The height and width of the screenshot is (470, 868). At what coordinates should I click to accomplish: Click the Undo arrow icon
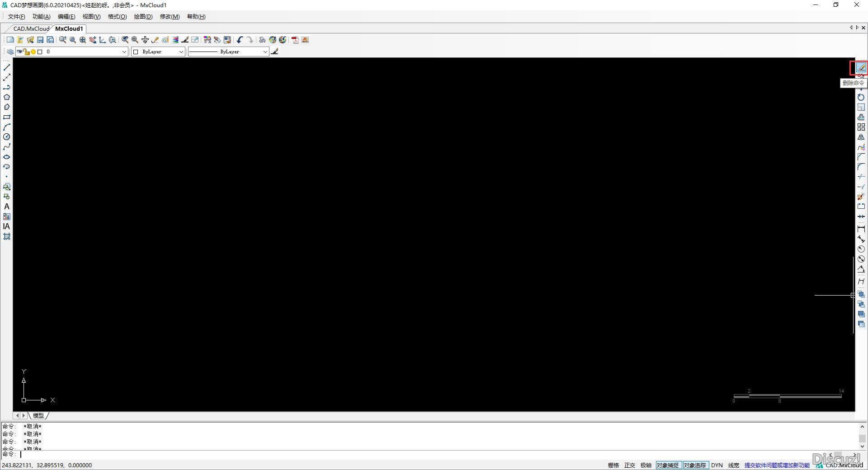point(240,40)
